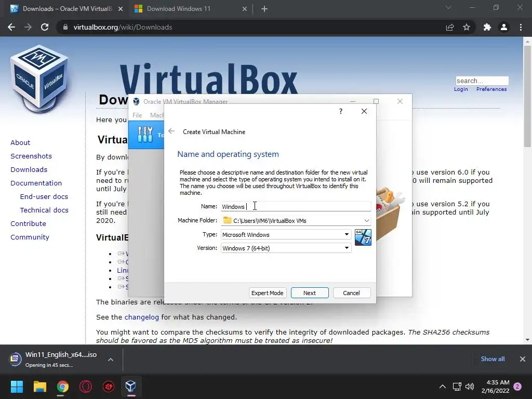Click the share page icon

pos(449,27)
